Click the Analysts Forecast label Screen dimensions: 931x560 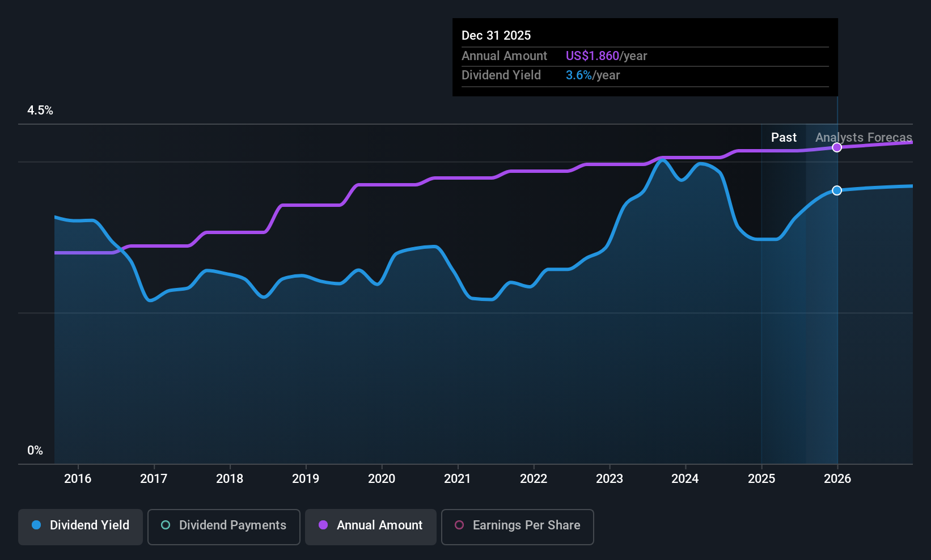tap(864, 138)
